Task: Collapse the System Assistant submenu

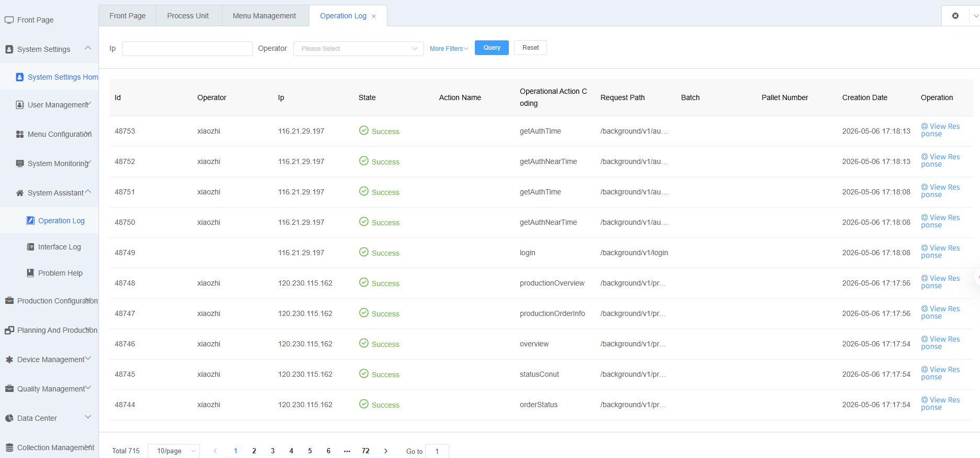Action: coord(88,192)
